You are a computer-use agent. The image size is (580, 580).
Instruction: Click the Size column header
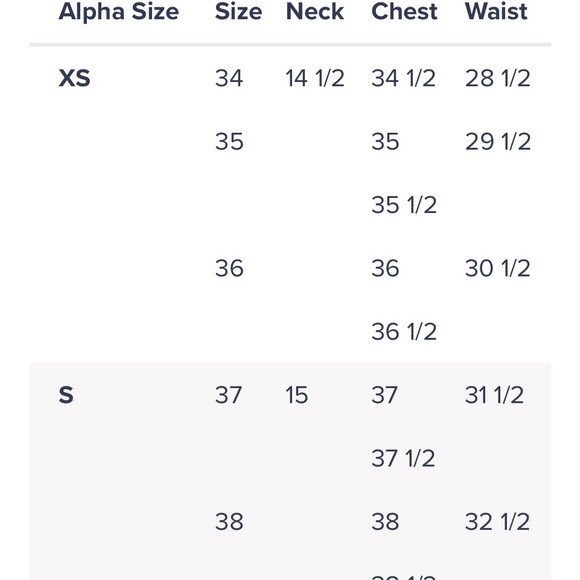(239, 11)
